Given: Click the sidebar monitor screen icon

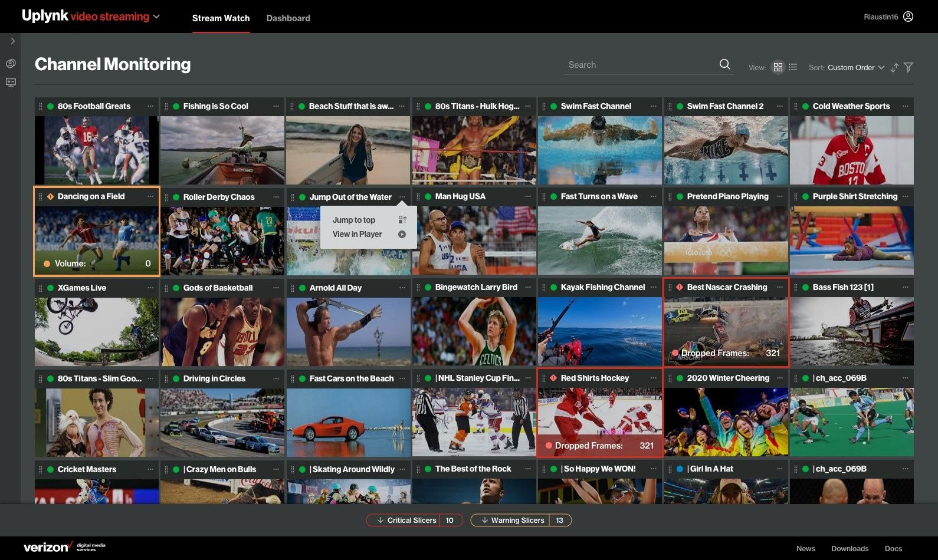Looking at the screenshot, I should (11, 83).
